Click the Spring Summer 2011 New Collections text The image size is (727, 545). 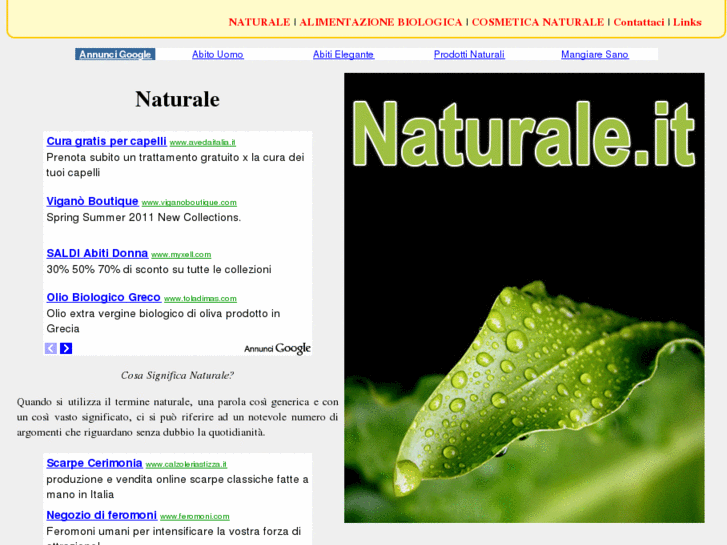pos(144,218)
